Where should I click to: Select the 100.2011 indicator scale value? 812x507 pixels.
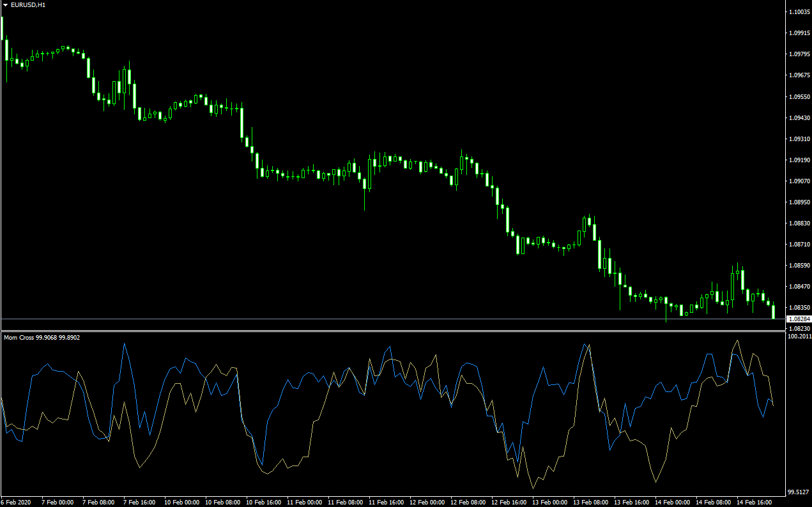coord(799,336)
